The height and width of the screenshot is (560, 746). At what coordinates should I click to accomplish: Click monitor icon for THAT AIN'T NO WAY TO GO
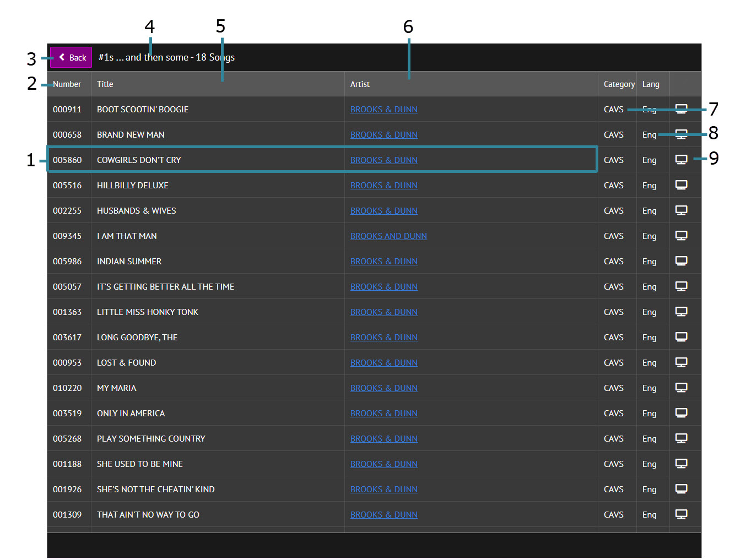coord(681,514)
